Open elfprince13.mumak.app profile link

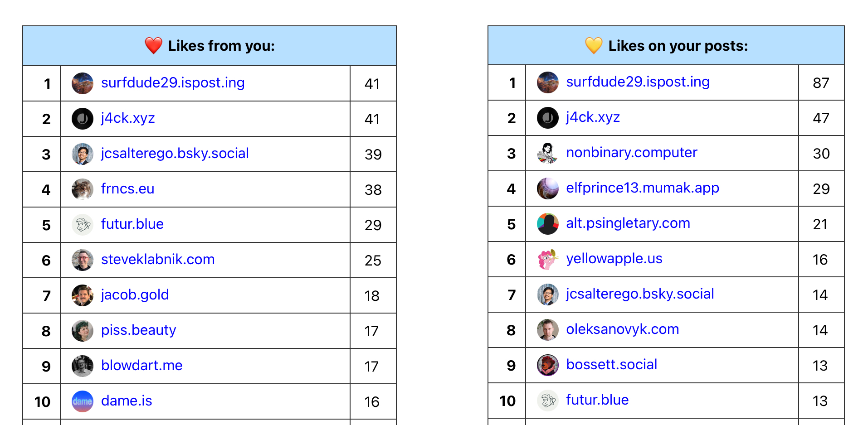point(642,188)
